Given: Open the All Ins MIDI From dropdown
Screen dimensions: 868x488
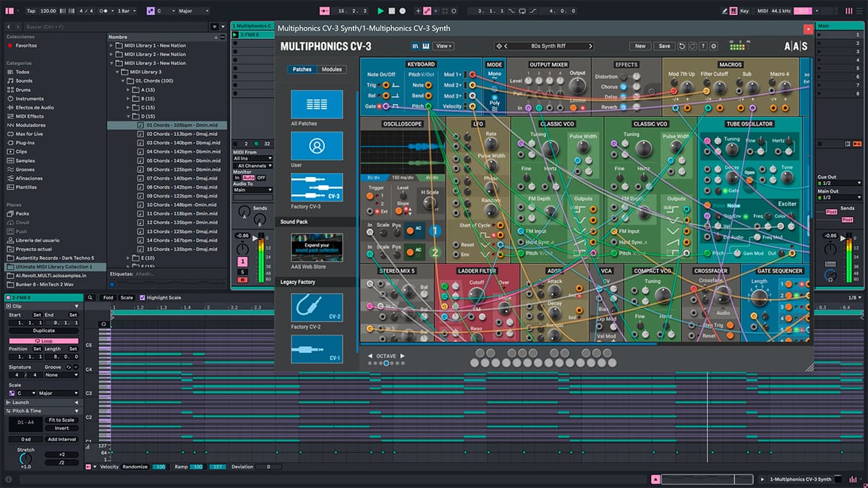Looking at the screenshot, I should [252, 158].
